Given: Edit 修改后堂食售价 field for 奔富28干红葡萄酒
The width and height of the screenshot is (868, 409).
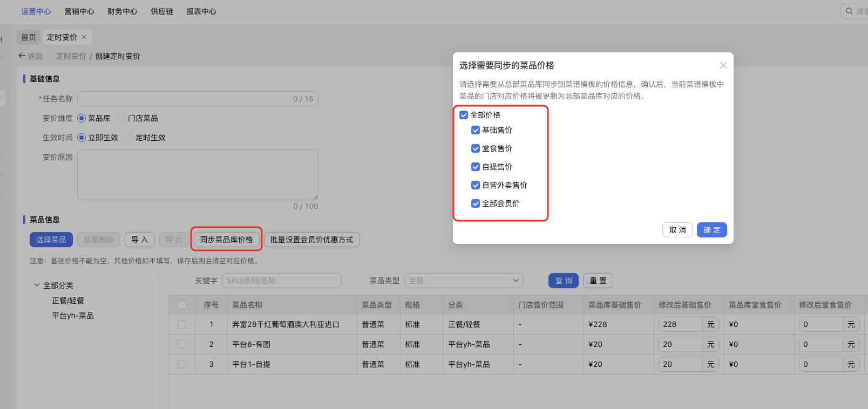Looking at the screenshot, I should pyautogui.click(x=821, y=324).
